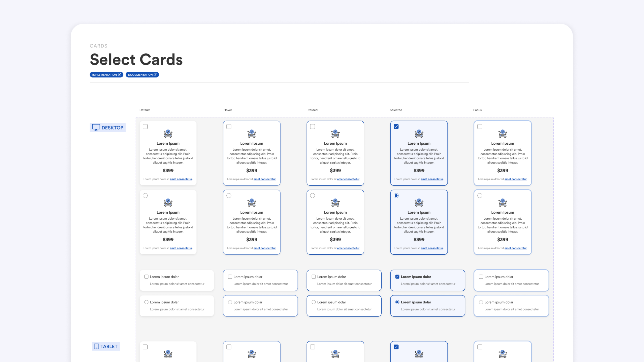Click Focus compact checkbox card 'Lorem ipsum dolar'
Viewport: 644px width, 362px height.
point(499,277)
